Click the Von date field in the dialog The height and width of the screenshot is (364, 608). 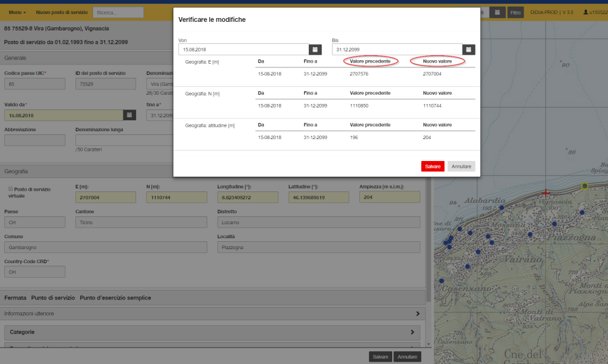244,50
